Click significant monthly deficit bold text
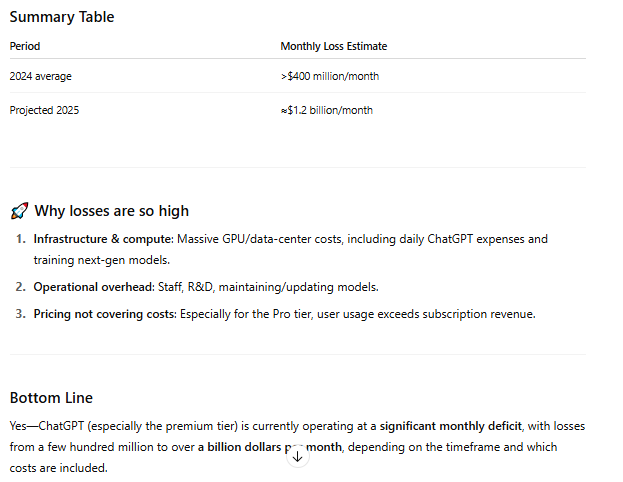 (x=451, y=426)
